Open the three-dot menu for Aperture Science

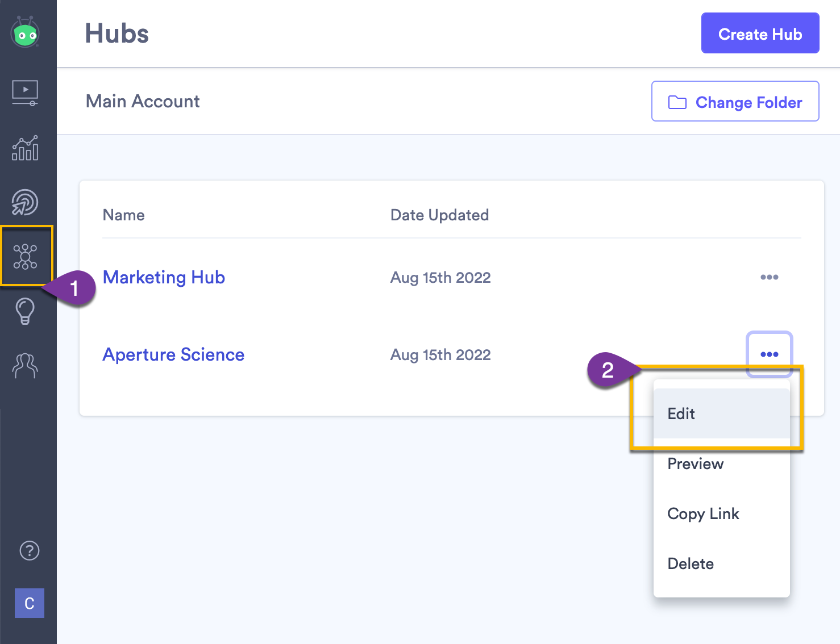(x=769, y=354)
